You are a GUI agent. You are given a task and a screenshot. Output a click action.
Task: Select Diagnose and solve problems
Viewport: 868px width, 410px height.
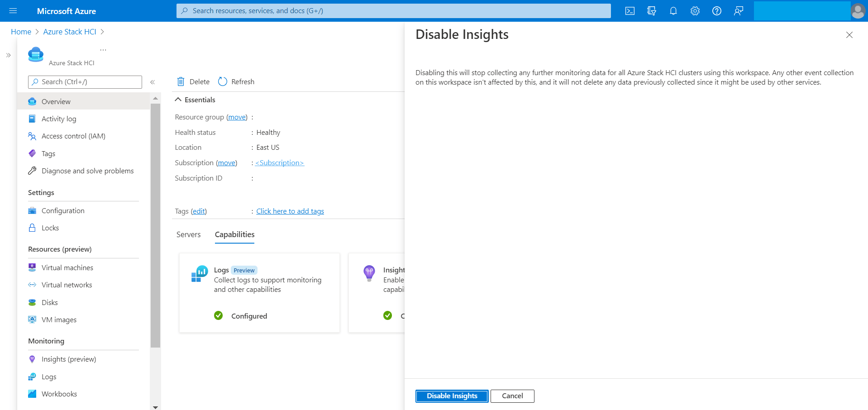click(x=87, y=171)
